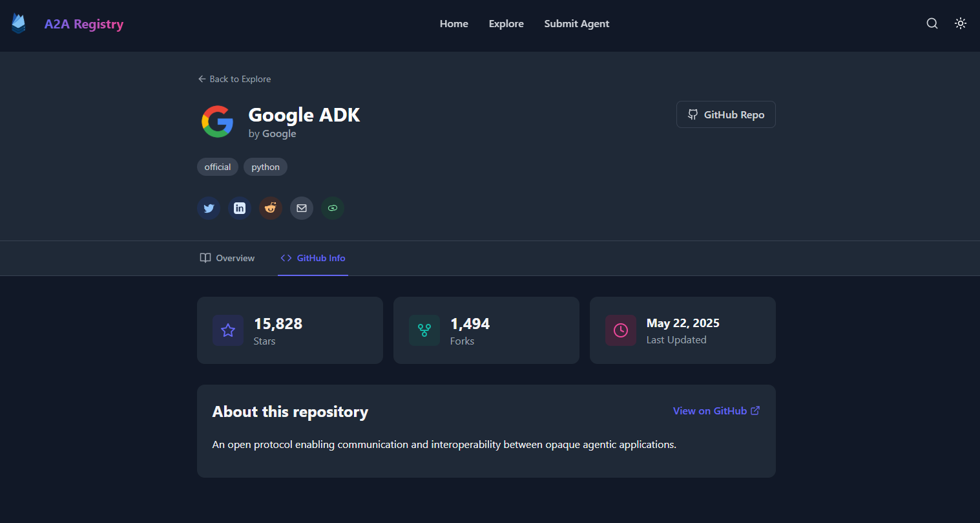
Task: Click the A2A Registry logo icon
Action: tap(19, 24)
